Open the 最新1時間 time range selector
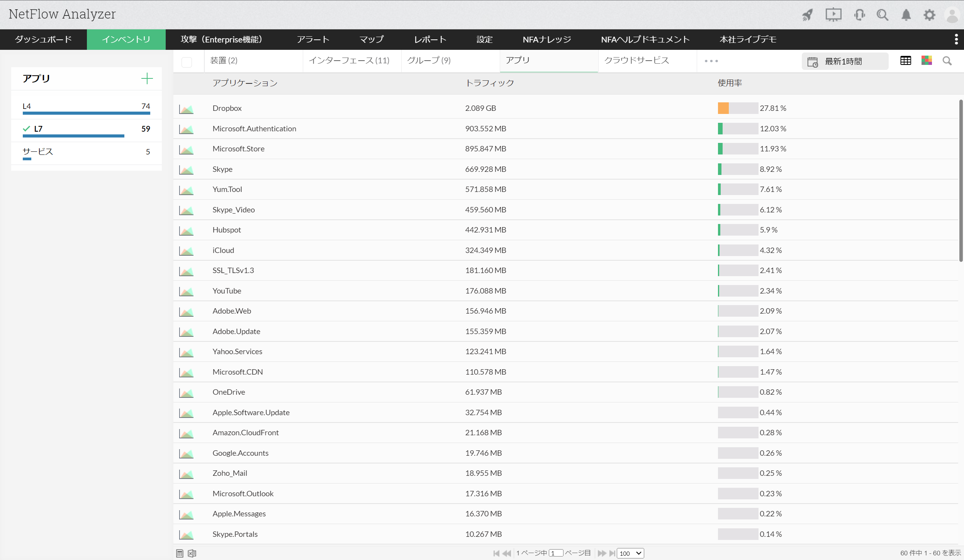 click(845, 61)
